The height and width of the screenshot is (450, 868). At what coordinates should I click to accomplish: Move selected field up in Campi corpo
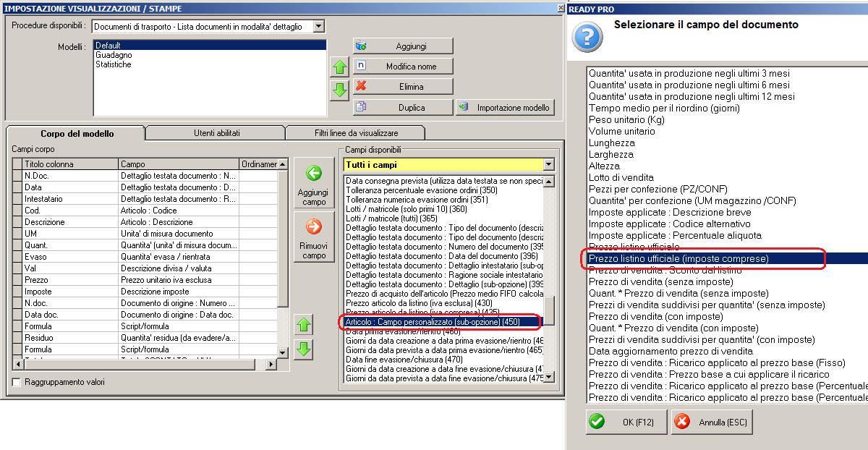pos(305,325)
